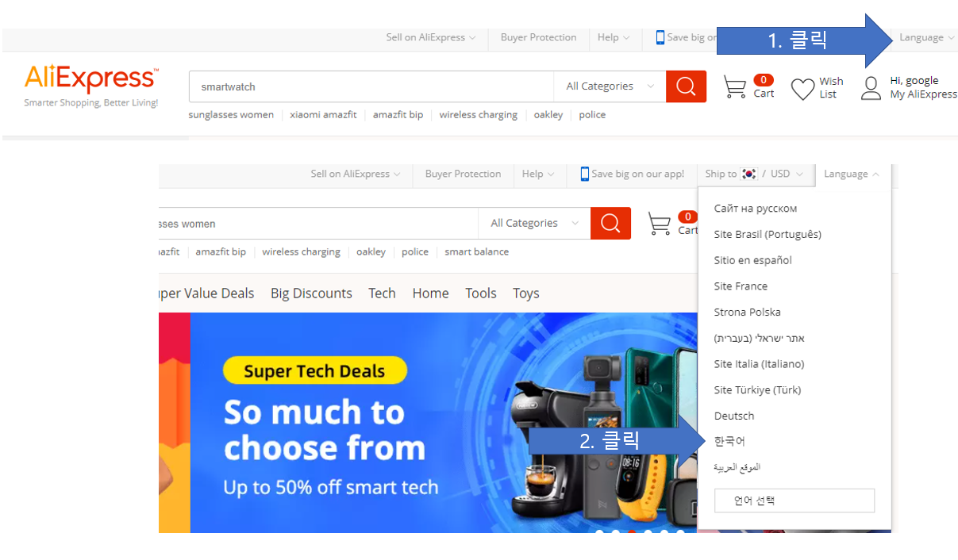Click 'Buyer Protection' link in upper capture
Screen dimensions: 958x560
(538, 37)
